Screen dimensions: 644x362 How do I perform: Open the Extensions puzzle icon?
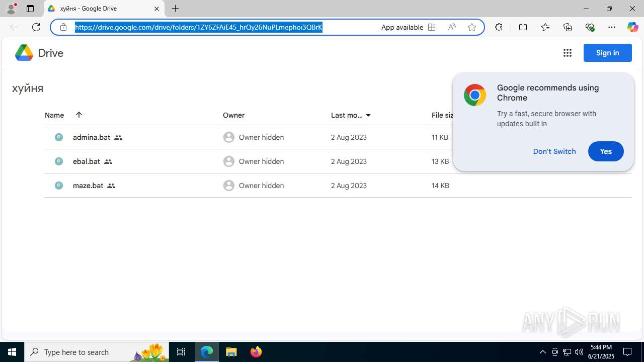coord(499,27)
